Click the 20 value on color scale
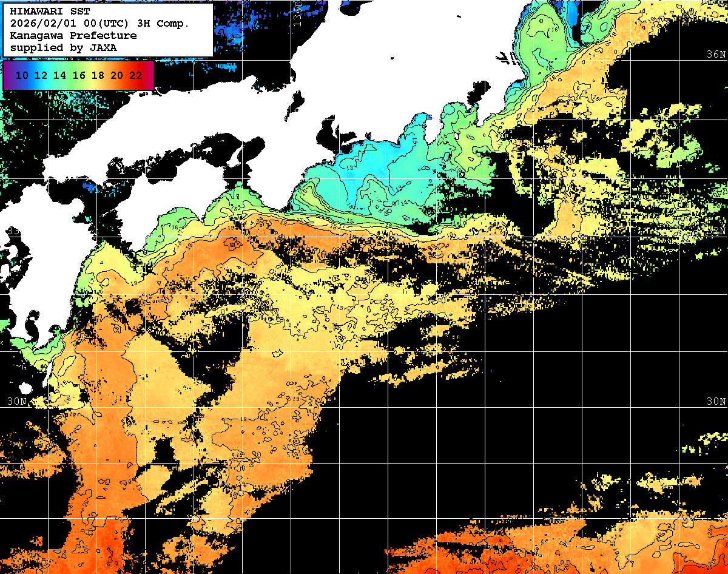 116,75
